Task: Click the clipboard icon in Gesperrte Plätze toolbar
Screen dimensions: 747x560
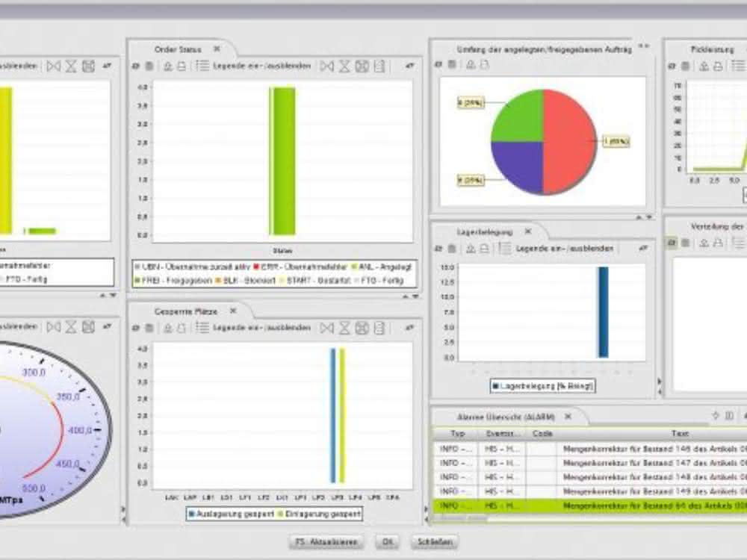Action: coord(379,328)
